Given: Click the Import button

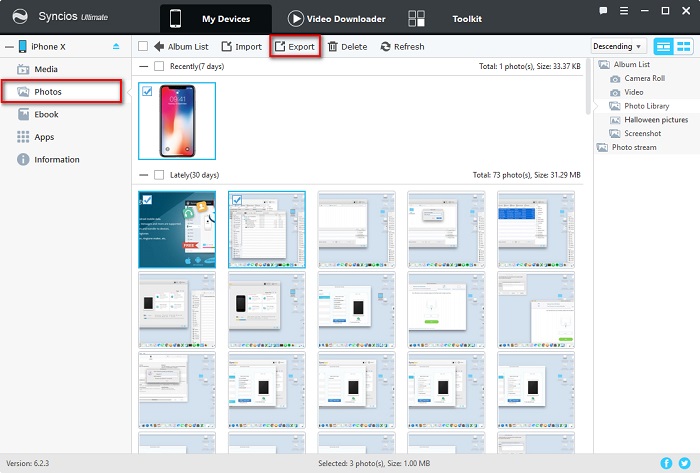Looking at the screenshot, I should [242, 46].
